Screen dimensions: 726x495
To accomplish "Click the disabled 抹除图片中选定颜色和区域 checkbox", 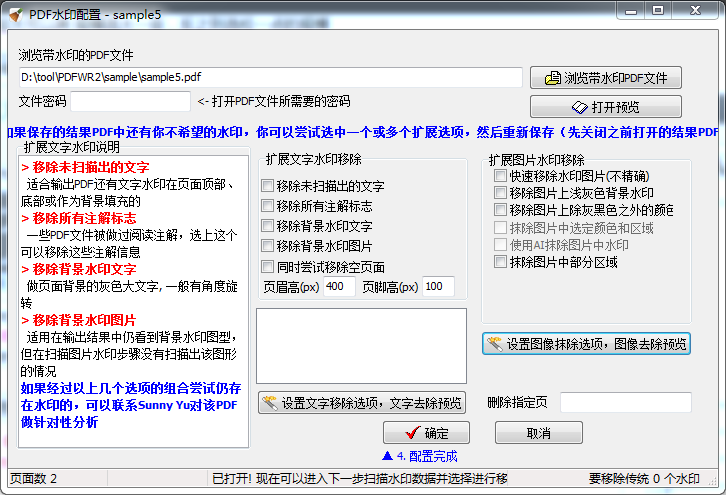I will point(500,227).
